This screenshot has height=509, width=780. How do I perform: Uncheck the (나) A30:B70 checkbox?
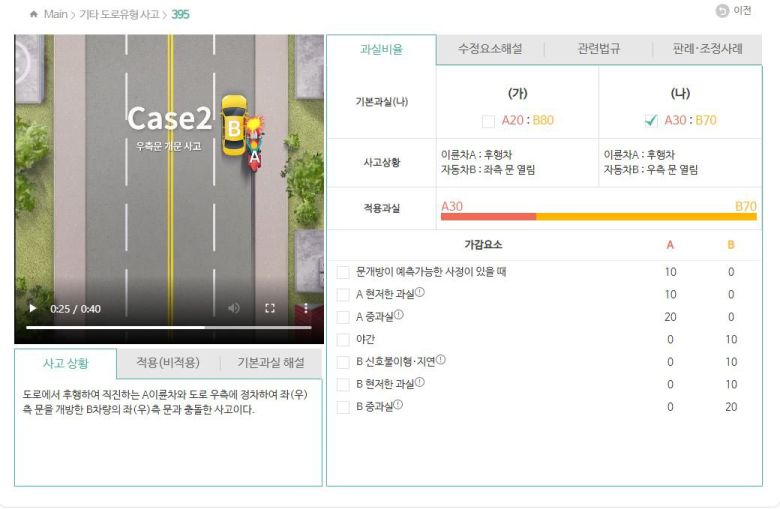[x=651, y=120]
